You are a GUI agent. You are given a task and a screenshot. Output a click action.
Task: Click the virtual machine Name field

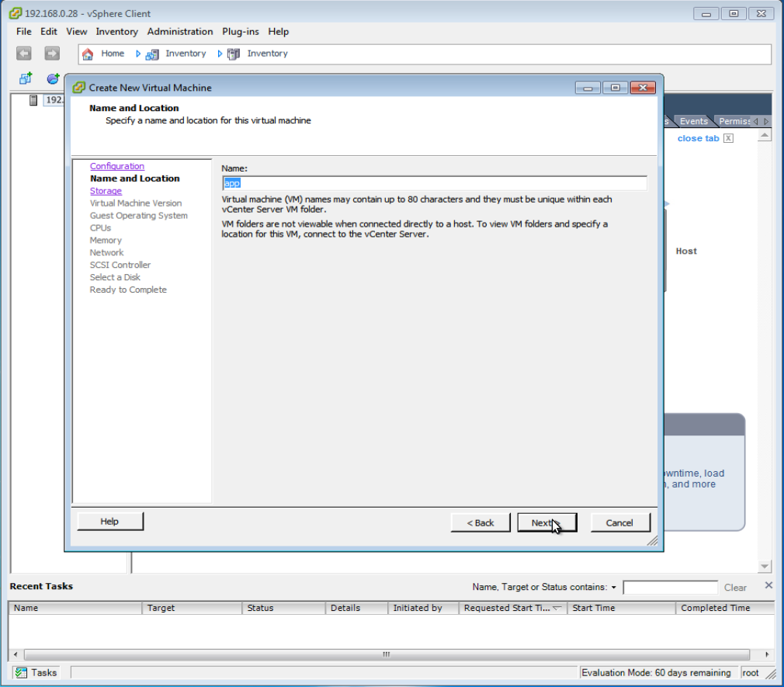434,183
